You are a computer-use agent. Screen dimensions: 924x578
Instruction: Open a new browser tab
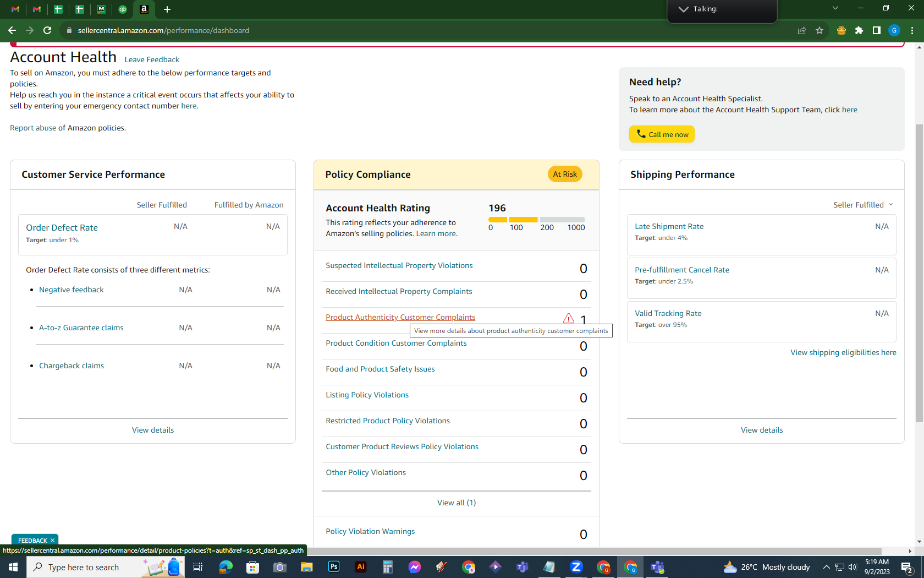(167, 9)
